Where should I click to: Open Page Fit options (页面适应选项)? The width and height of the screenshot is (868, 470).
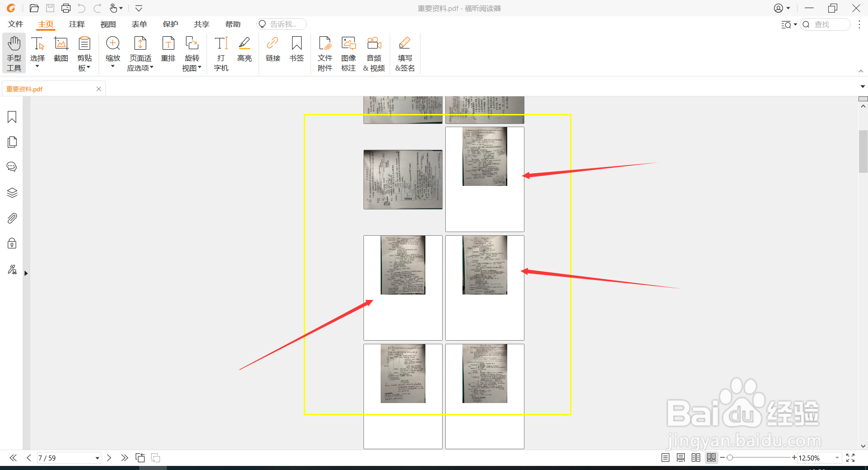click(x=141, y=53)
